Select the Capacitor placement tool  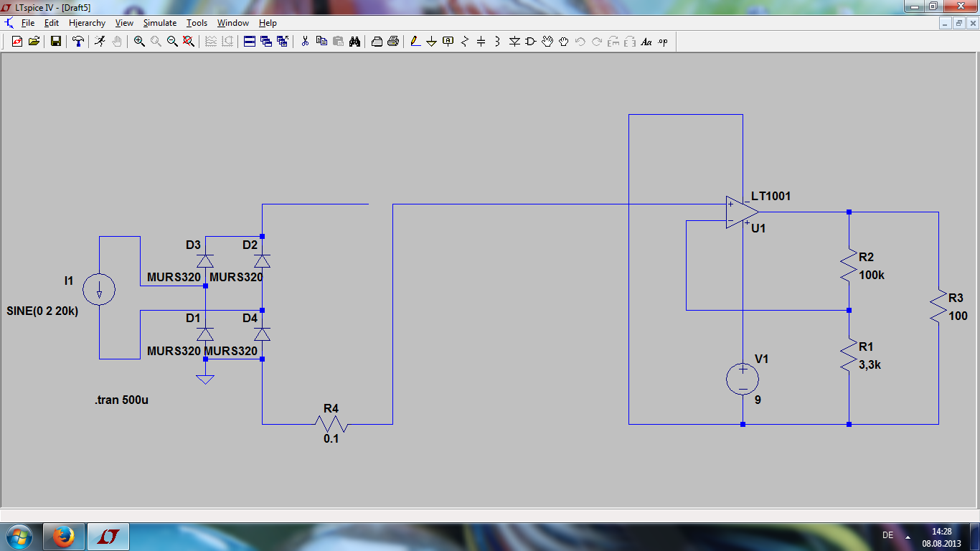point(481,42)
